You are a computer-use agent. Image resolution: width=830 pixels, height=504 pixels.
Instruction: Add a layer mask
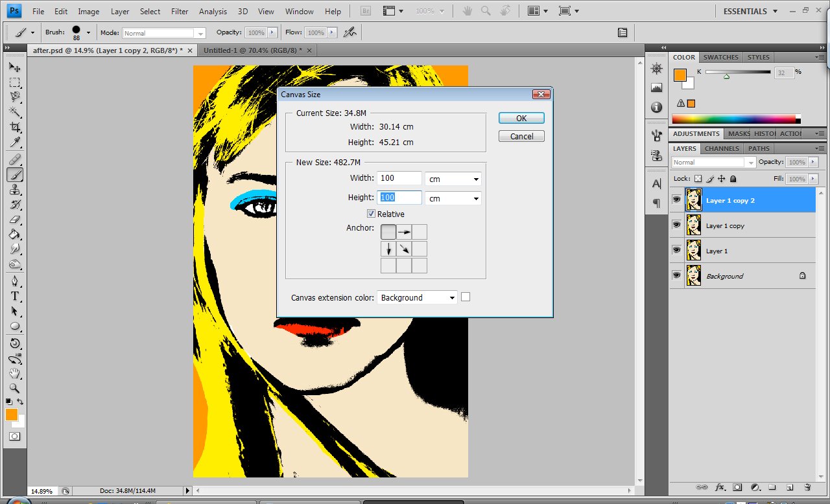[737, 487]
